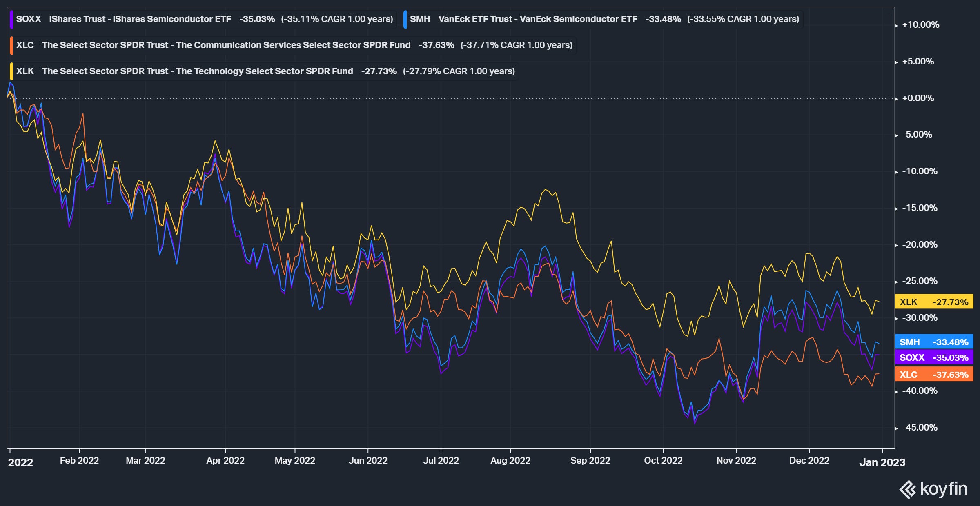Click the Jan 2023 axis label
Image resolution: width=980 pixels, height=506 pixels.
[882, 462]
